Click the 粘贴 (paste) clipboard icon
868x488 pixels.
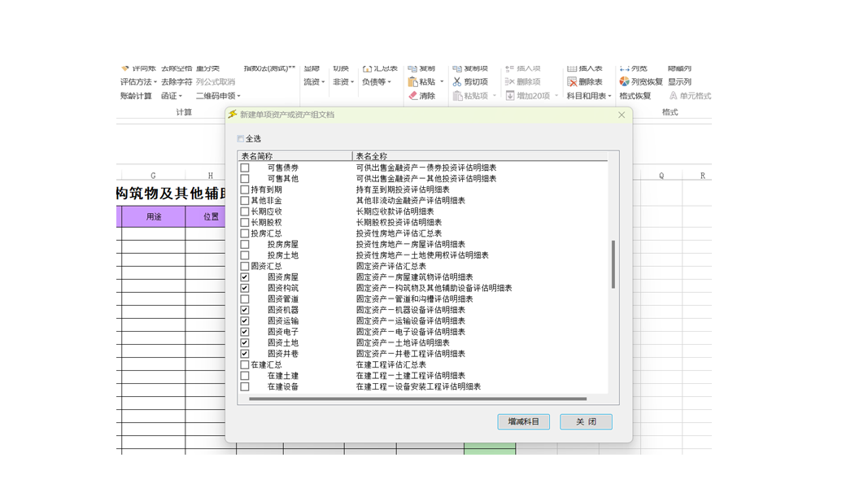(x=412, y=82)
